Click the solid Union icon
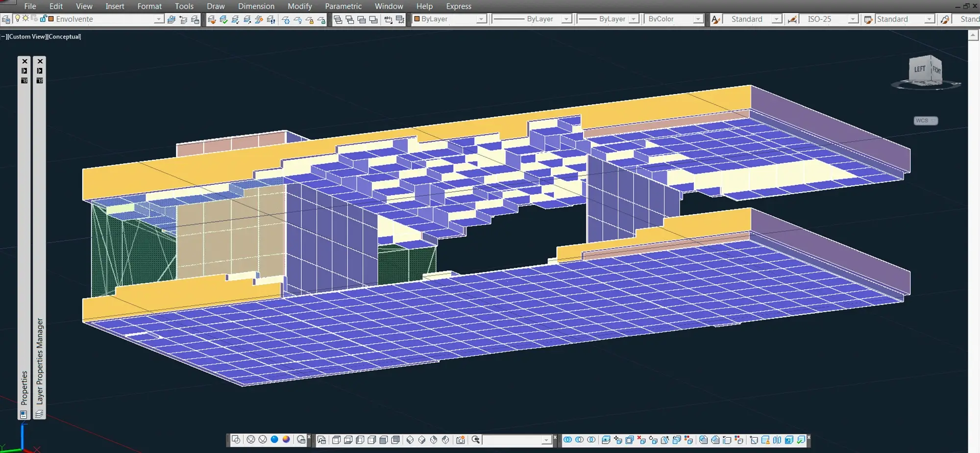 (x=567, y=440)
